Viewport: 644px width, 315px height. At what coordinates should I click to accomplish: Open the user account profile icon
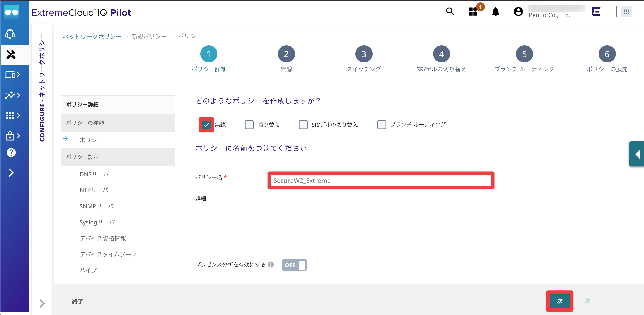pos(518,12)
